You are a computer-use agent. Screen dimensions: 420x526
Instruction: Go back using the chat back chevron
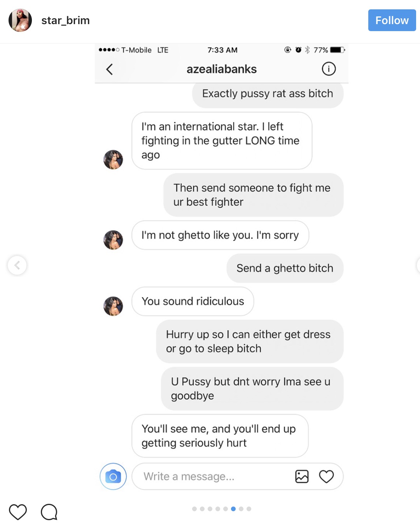[110, 69]
